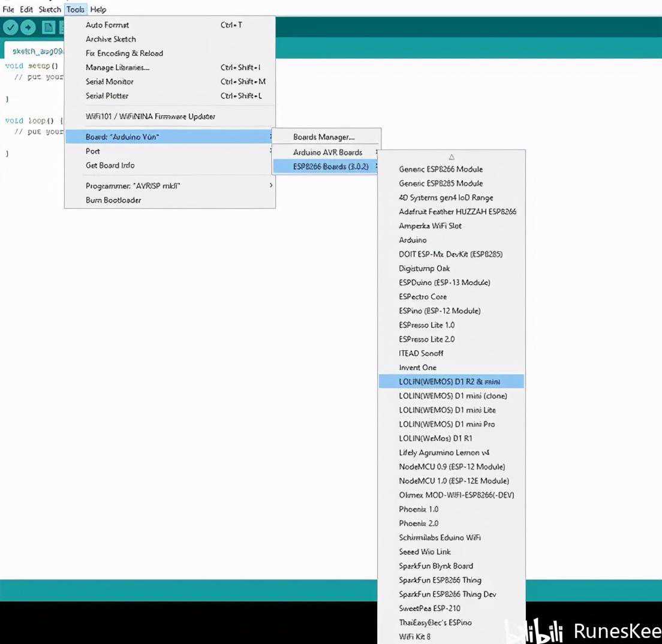This screenshot has height=644, width=662.
Task: Select Fix Encoding & Reload
Action: coord(170,53)
